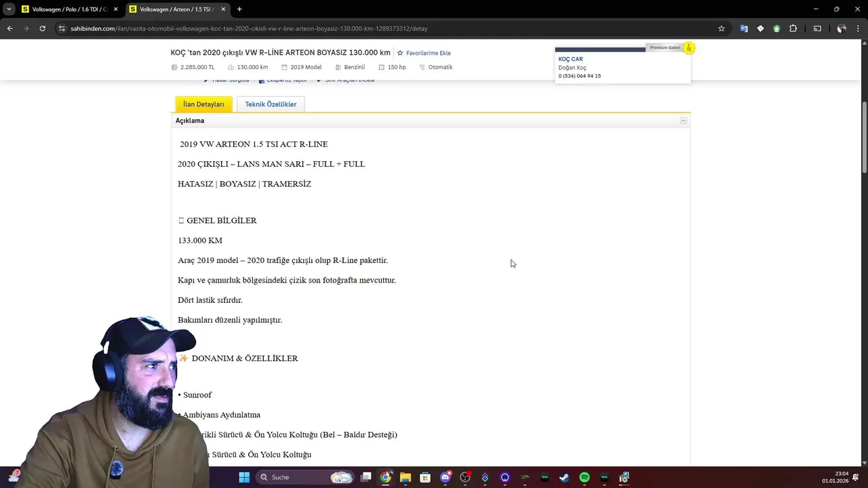
Task: Click the 150 hp info
Action: [x=393, y=67]
